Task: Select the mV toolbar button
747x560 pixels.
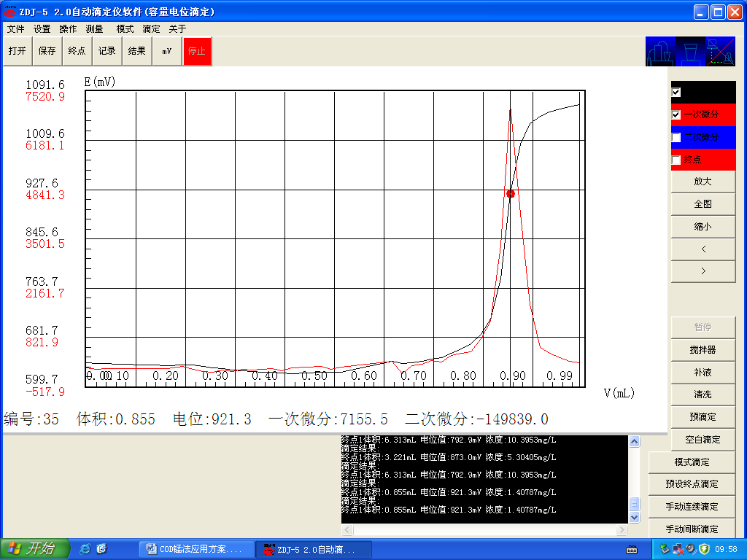Action: click(x=167, y=51)
